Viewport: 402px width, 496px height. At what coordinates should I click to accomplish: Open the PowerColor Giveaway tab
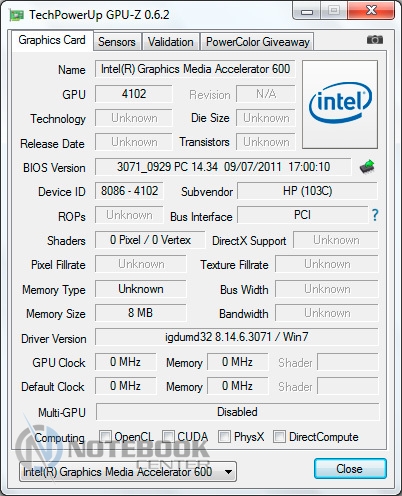coord(257,42)
